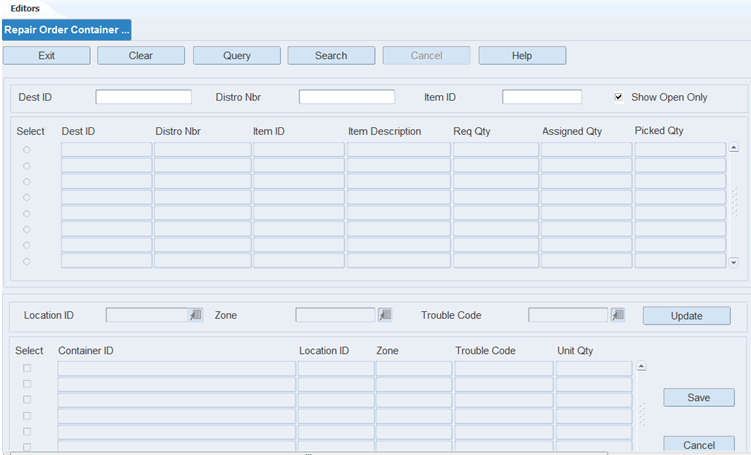
Task: Click first row Container ID cell
Action: tap(177, 368)
